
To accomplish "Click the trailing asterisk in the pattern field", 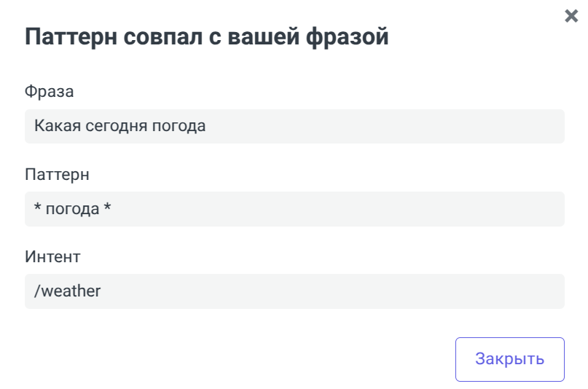I will tap(107, 209).
